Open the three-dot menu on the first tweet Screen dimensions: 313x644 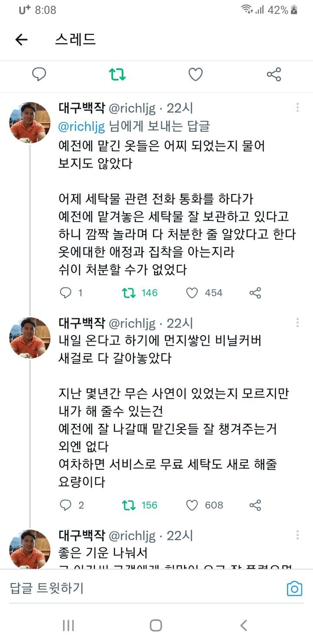pos(298,108)
